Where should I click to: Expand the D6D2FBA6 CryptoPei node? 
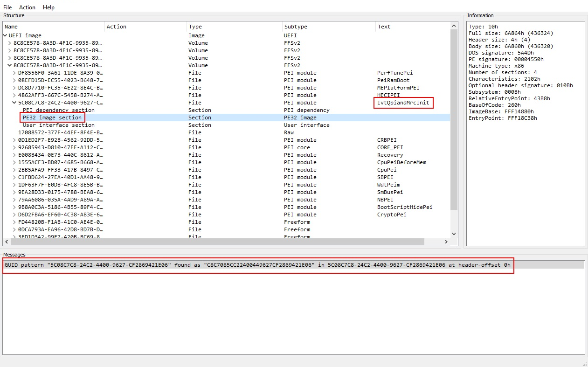pos(14,215)
